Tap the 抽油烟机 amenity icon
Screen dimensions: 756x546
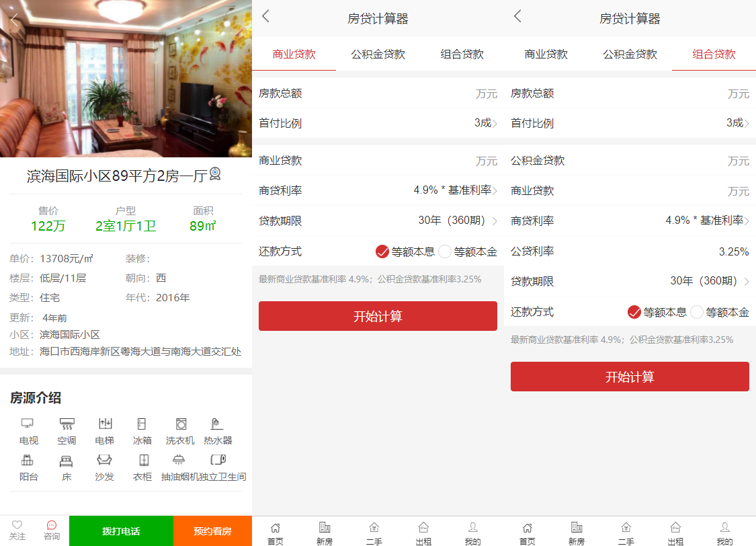(179, 461)
